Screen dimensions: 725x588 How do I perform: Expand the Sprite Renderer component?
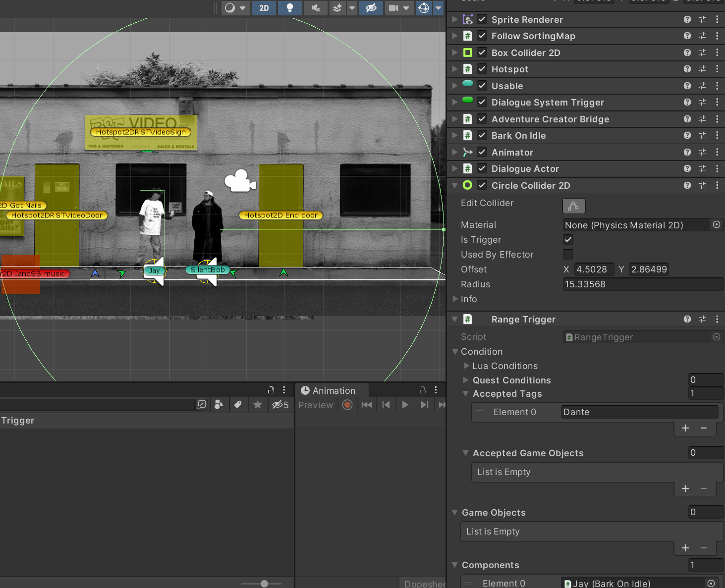point(455,19)
